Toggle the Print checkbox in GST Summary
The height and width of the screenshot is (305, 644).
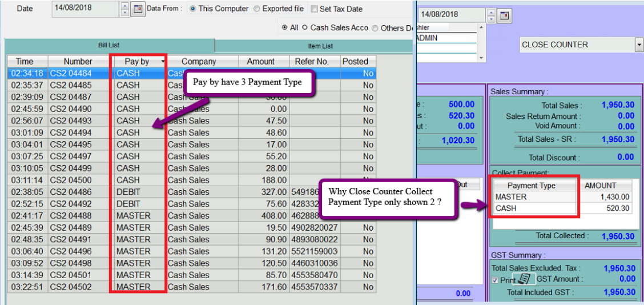[x=495, y=280]
